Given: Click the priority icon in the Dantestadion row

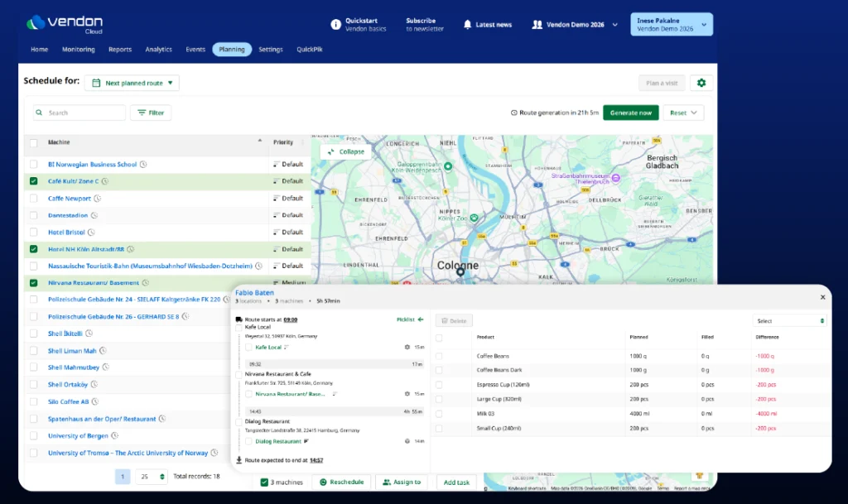Looking at the screenshot, I should 277,215.
